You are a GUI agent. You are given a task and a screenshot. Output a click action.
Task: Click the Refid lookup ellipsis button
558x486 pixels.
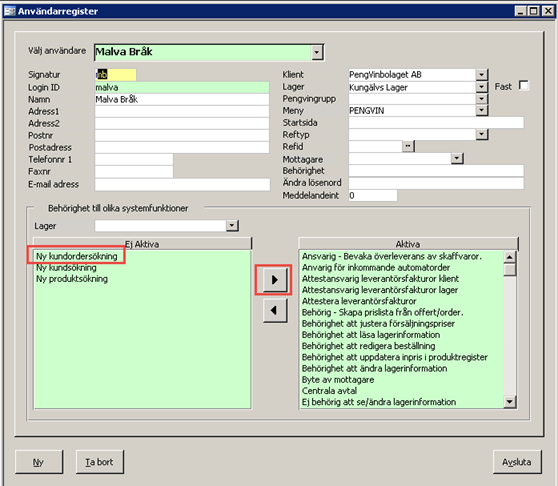[x=408, y=146]
